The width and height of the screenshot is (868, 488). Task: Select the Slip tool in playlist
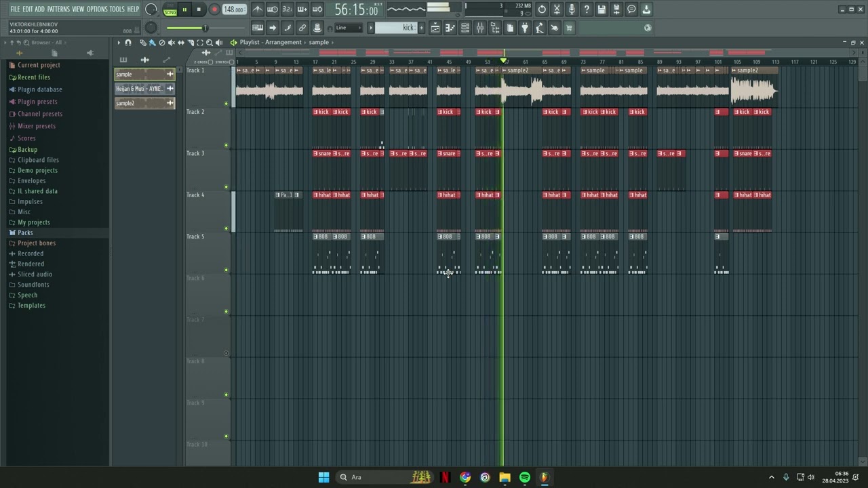tap(181, 43)
